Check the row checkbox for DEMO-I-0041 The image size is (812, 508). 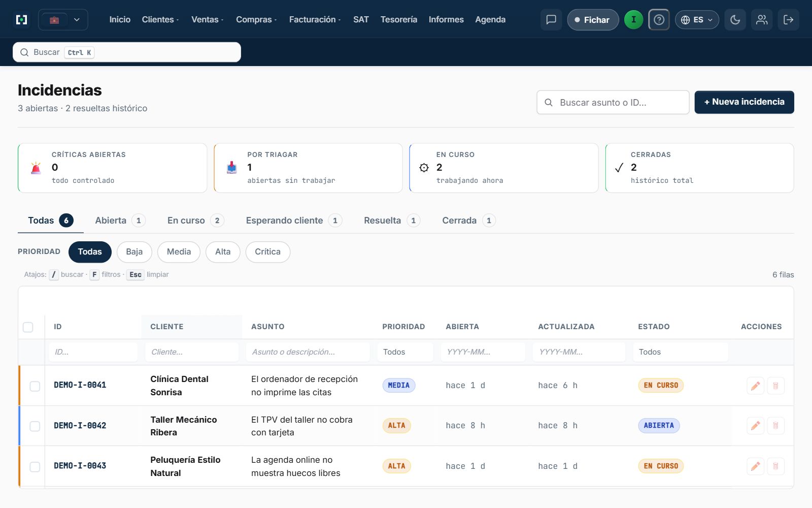[x=35, y=386]
